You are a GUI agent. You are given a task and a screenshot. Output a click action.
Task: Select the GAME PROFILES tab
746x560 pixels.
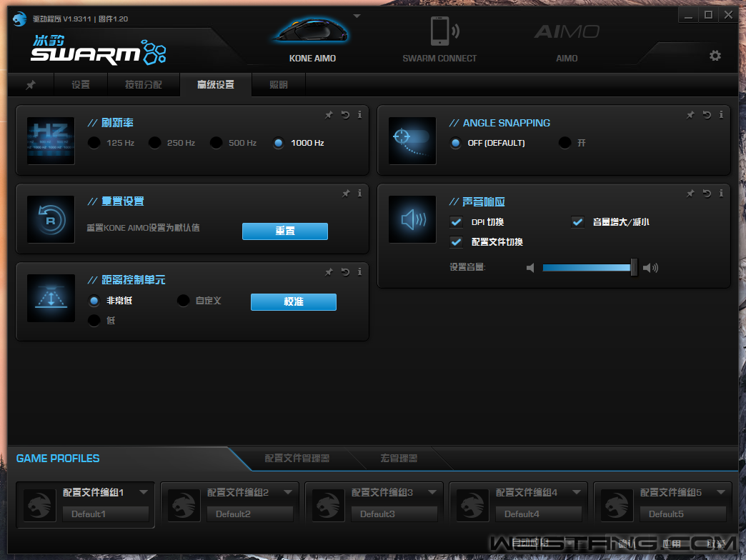(x=58, y=459)
